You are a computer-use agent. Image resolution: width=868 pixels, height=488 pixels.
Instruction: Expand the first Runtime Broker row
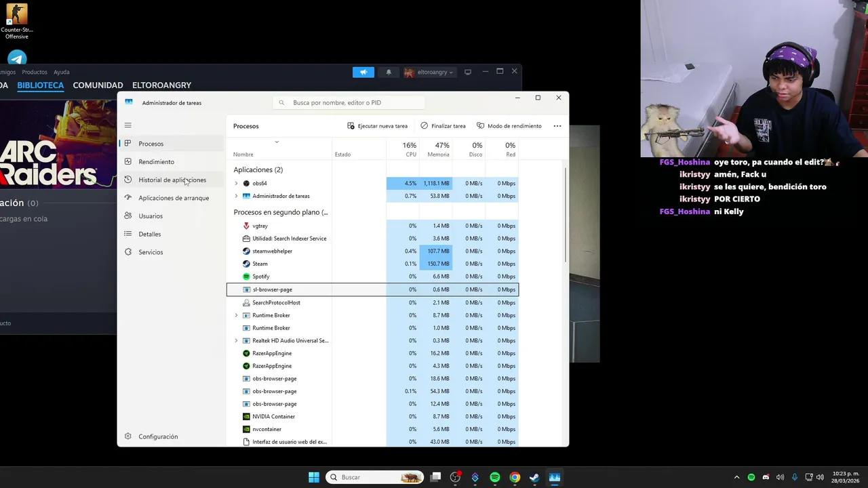pos(236,315)
